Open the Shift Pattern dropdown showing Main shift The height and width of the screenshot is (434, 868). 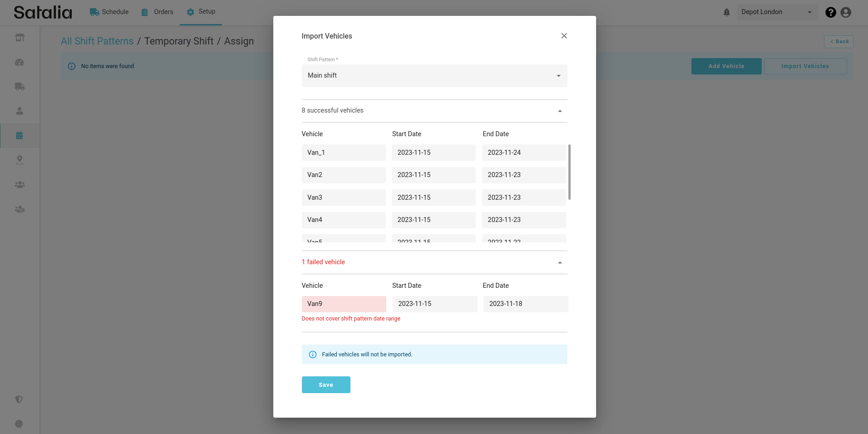434,76
